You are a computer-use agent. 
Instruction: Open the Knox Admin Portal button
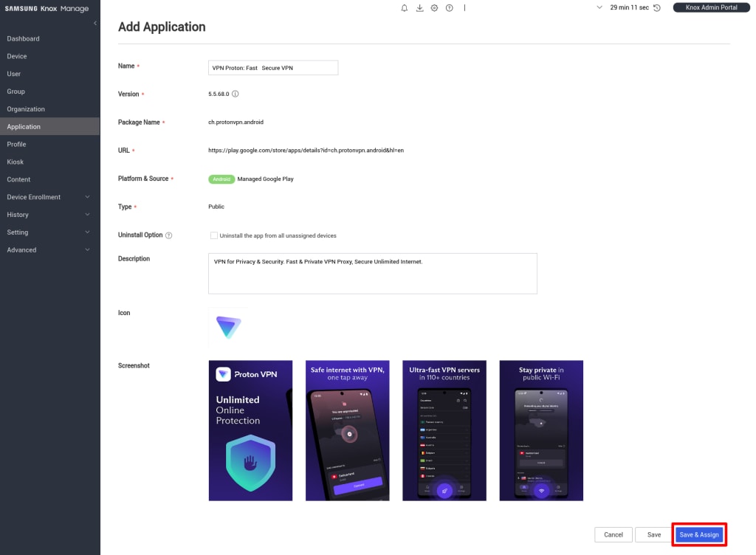[x=711, y=7]
